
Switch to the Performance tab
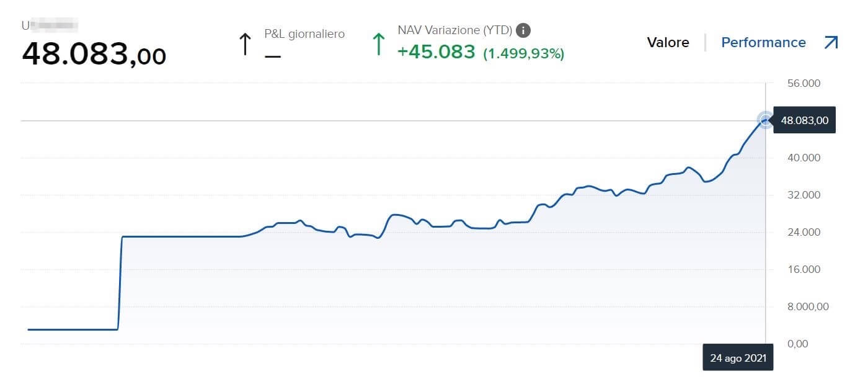(x=763, y=43)
